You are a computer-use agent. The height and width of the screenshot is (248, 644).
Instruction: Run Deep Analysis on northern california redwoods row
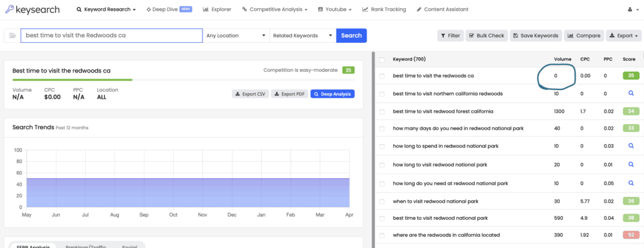631,93
